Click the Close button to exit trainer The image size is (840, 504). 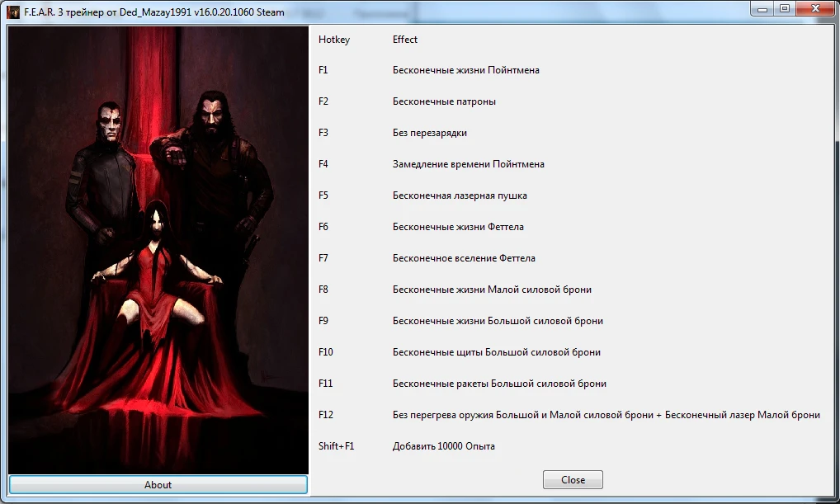click(572, 479)
